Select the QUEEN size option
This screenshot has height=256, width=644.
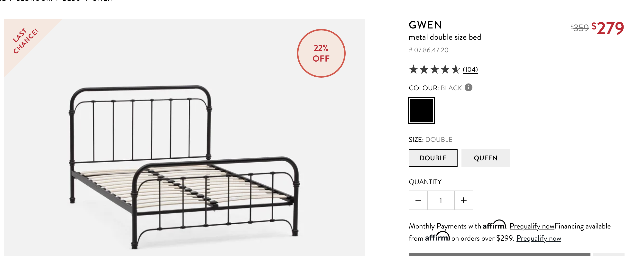(486, 158)
